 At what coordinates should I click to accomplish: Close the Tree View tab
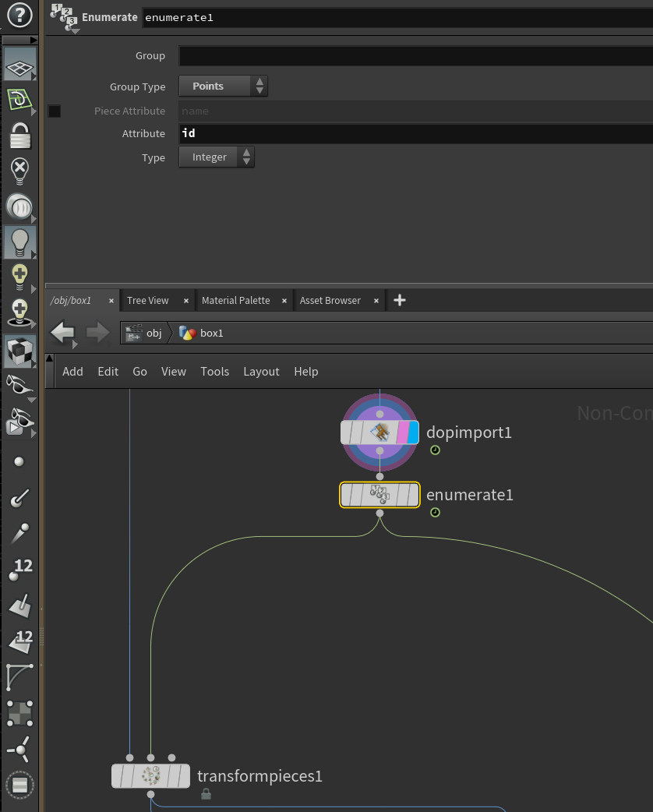click(186, 300)
